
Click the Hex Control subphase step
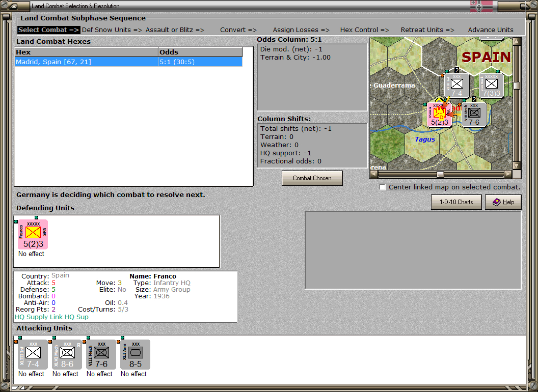364,30
